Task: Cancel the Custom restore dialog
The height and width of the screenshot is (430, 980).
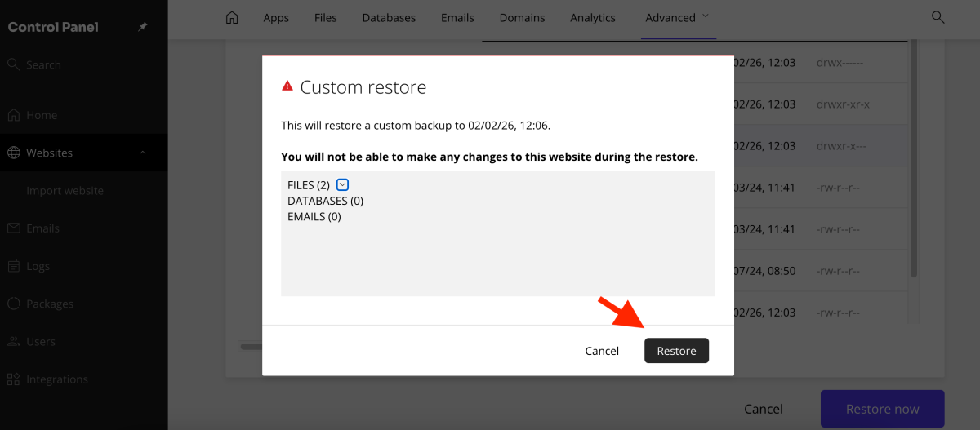Action: [x=602, y=351]
